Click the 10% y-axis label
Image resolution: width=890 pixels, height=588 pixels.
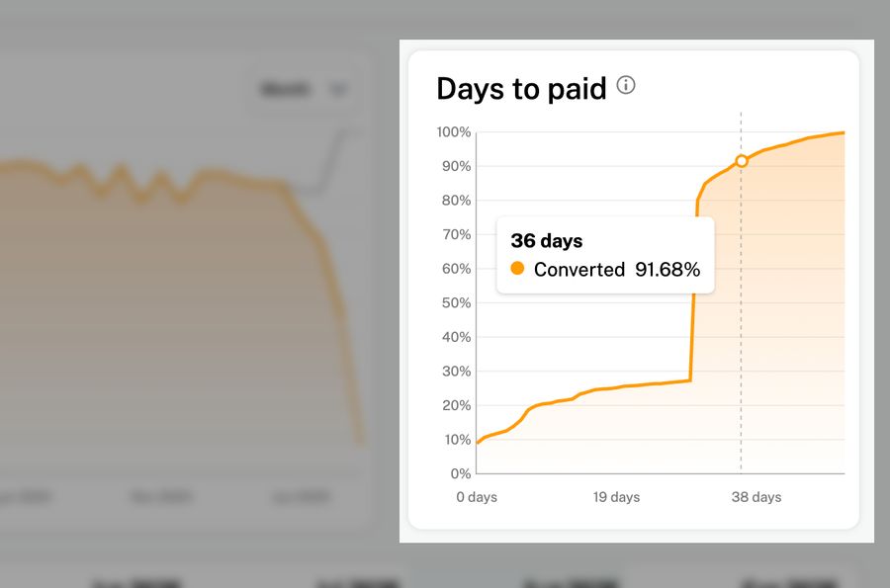456,439
